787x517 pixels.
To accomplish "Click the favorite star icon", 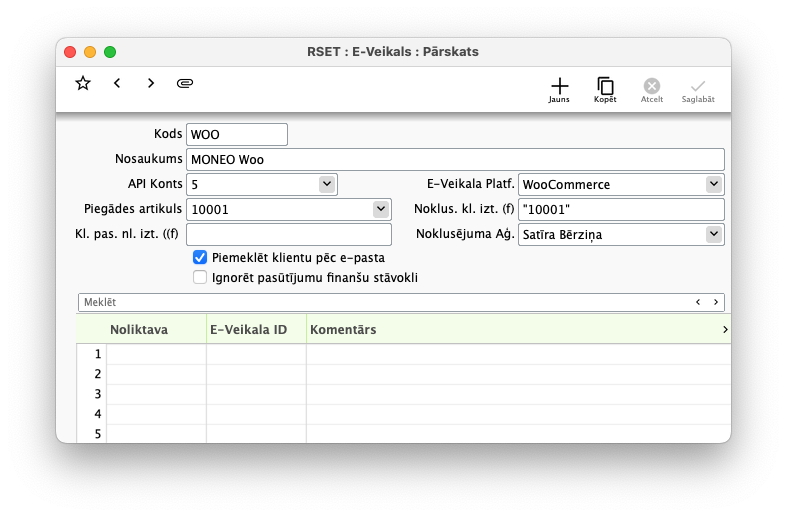I will tap(83, 83).
